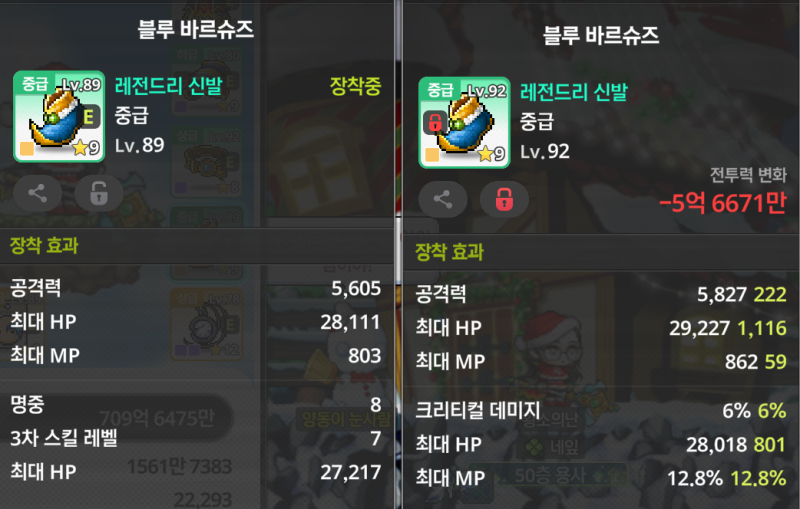Tap nine-star rating on Lv.89 shoe icon

pyautogui.click(x=86, y=148)
